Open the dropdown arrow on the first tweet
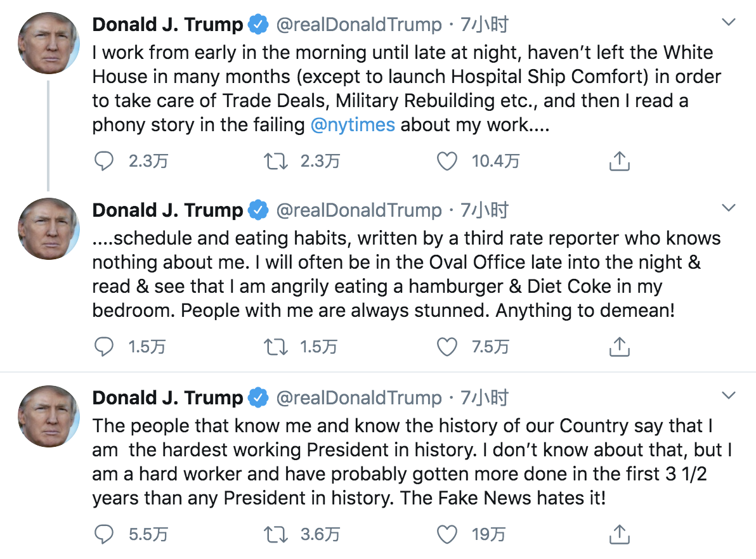The width and height of the screenshot is (756, 559). 729,23
